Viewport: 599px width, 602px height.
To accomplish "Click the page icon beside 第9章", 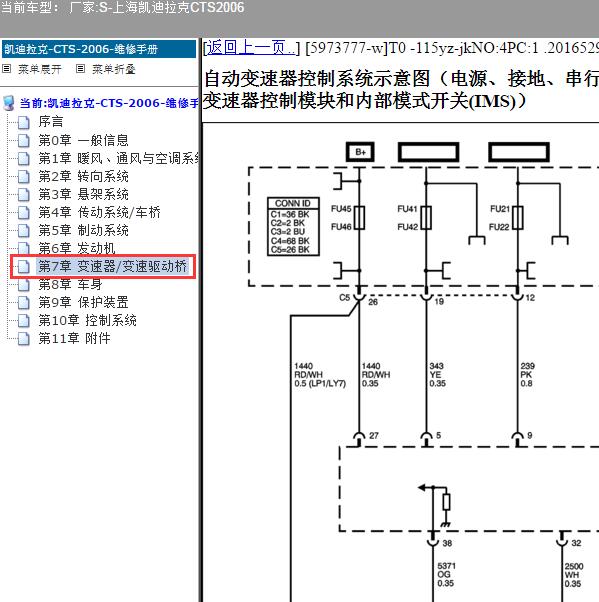I will click(x=24, y=303).
